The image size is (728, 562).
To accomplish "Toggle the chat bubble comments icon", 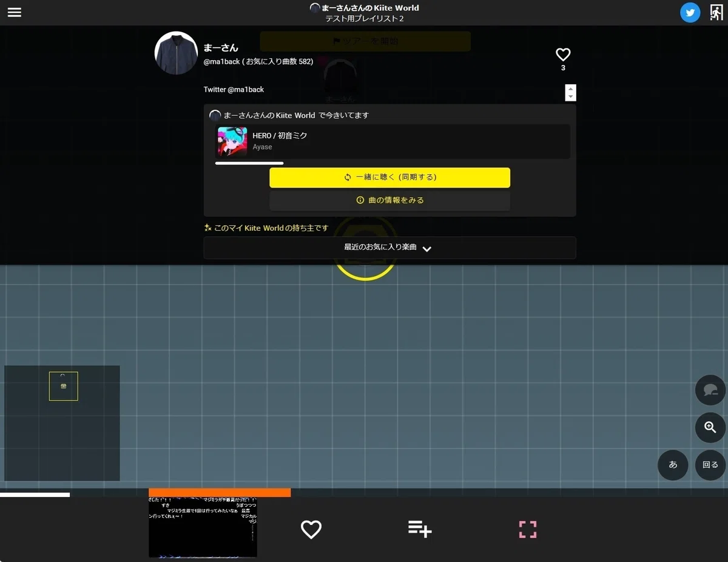I will [710, 390].
